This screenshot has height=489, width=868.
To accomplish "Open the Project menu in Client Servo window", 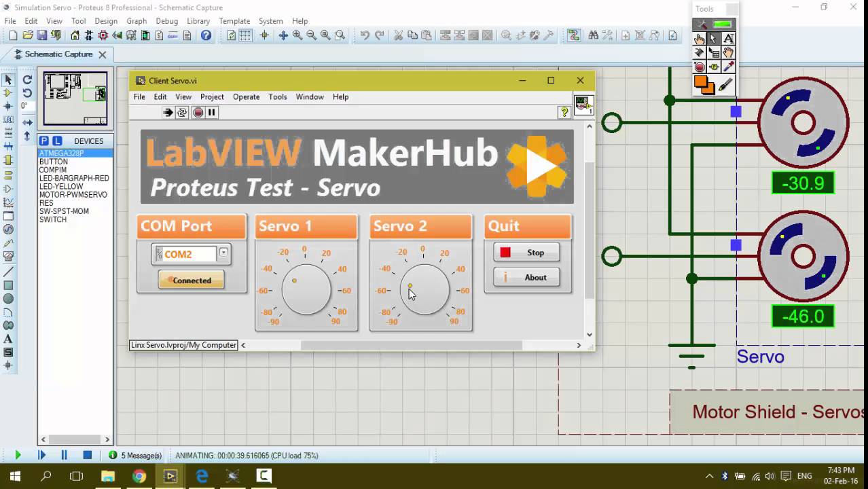I will [x=212, y=97].
